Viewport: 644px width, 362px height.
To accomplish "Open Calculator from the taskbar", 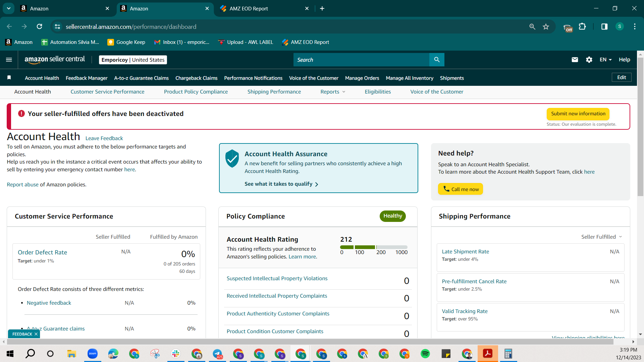I will [508, 354].
